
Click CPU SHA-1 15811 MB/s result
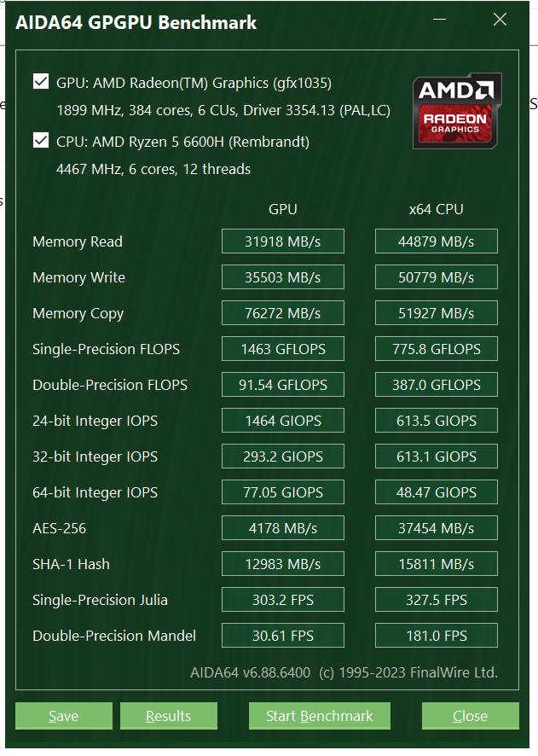pyautogui.click(x=437, y=564)
